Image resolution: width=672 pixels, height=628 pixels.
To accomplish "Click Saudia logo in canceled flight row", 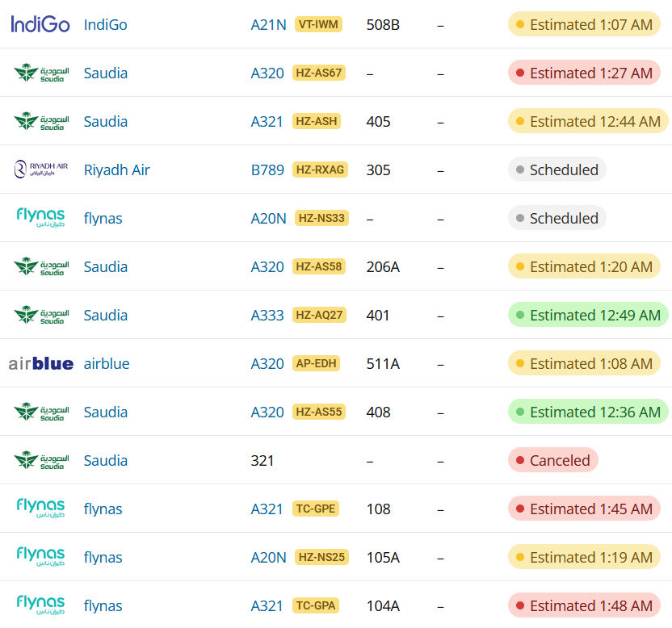I will point(41,459).
